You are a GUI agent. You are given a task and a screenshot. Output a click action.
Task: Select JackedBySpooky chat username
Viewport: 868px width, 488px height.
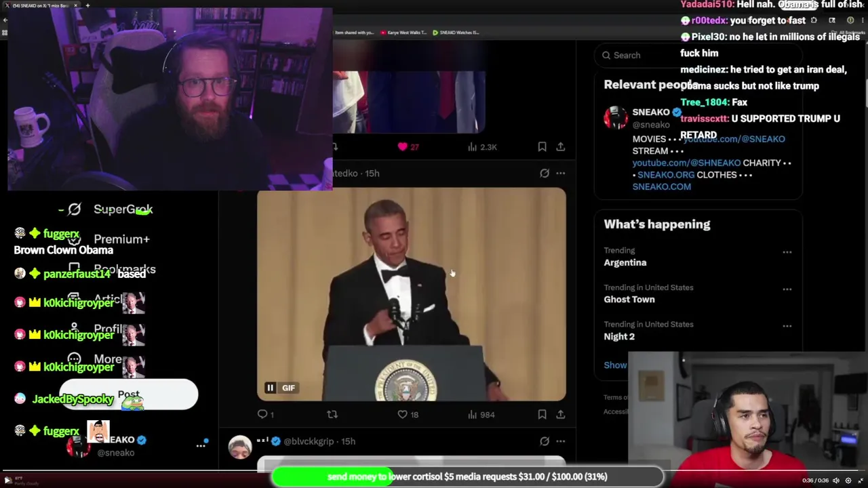coord(73,399)
